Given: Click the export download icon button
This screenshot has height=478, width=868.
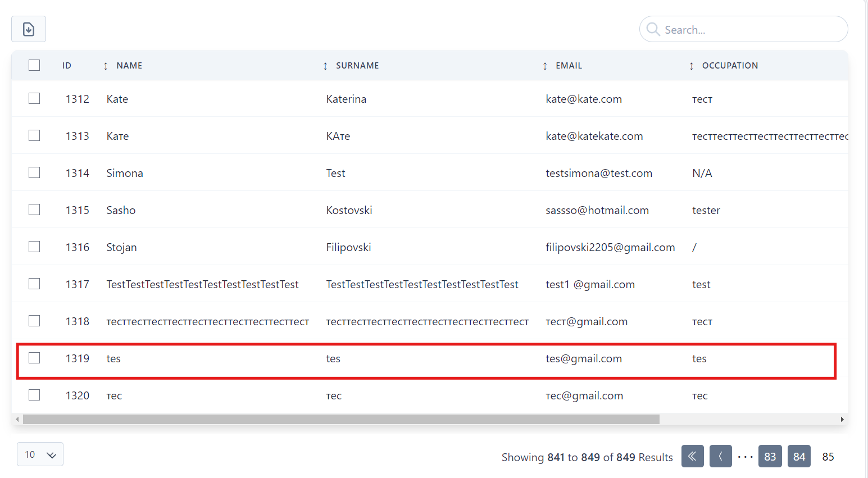Looking at the screenshot, I should [29, 29].
